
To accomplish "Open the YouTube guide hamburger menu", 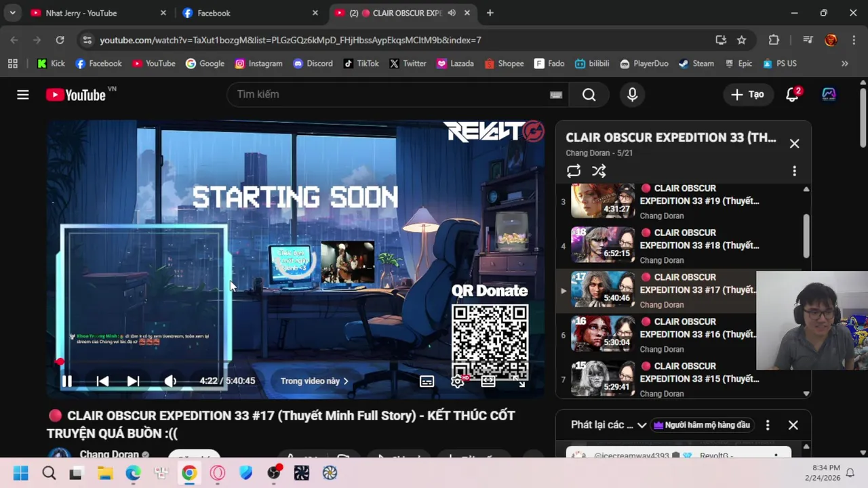I will (x=23, y=95).
